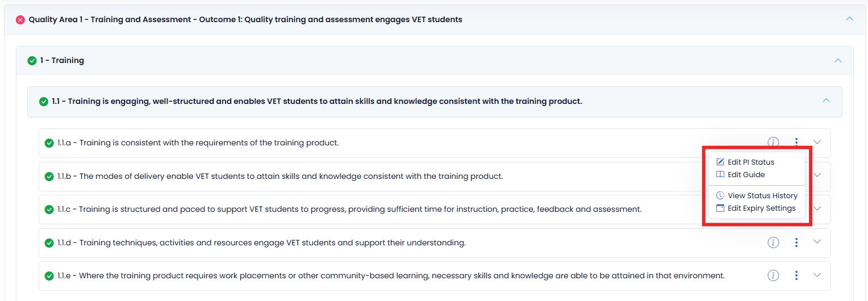Open View Status History menu entry
This screenshot has width=868, height=301.
(x=762, y=195)
